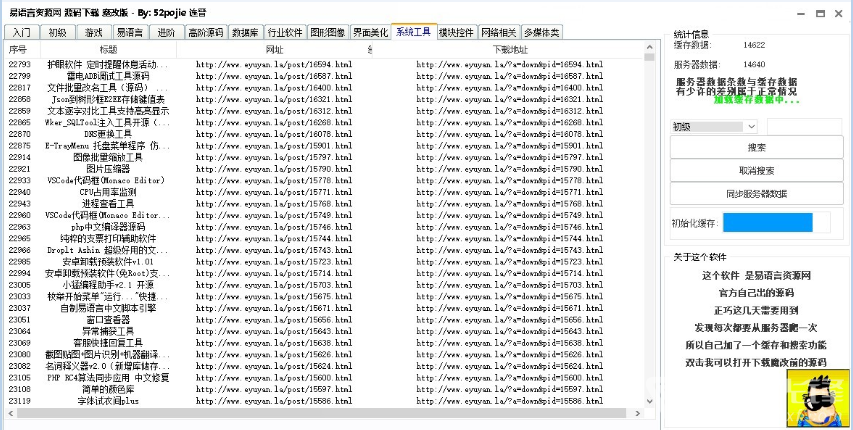Select row 22793 护眼软件 定时提醒休息活动
The width and height of the screenshot is (853, 430).
tap(324, 64)
